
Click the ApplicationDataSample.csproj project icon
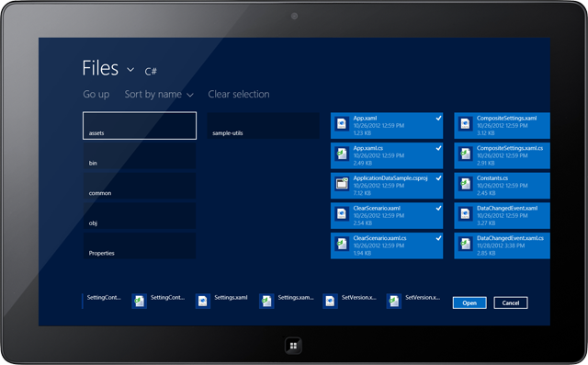342,184
